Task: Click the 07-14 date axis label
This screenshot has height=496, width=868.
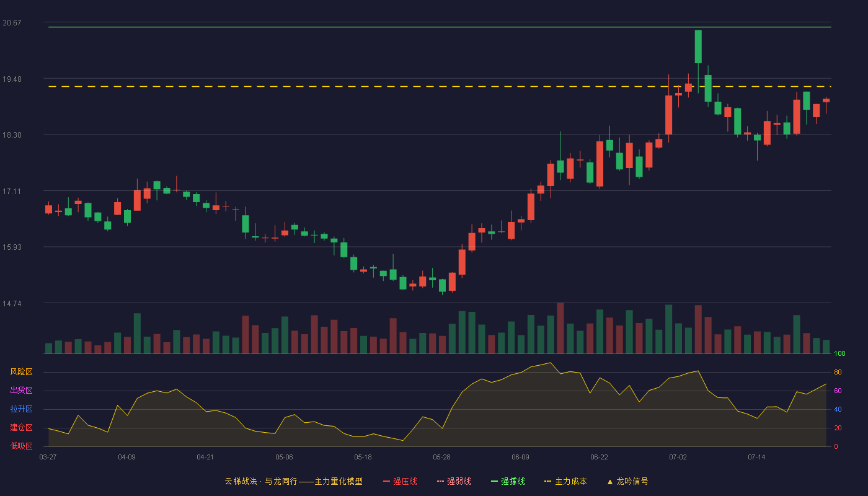Action: [x=756, y=457]
